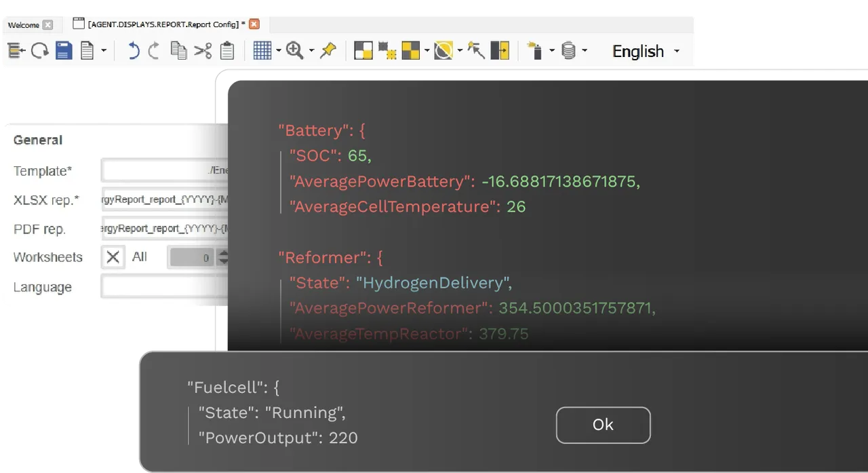Click the black-yellow panel with arrow icon
This screenshot has width=868, height=473.
pyautogui.click(x=500, y=51)
